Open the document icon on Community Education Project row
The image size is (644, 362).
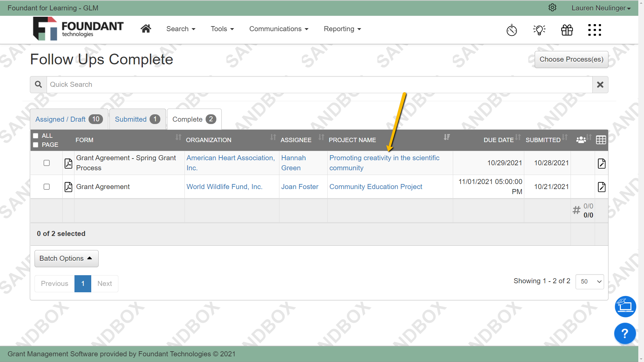click(x=602, y=187)
